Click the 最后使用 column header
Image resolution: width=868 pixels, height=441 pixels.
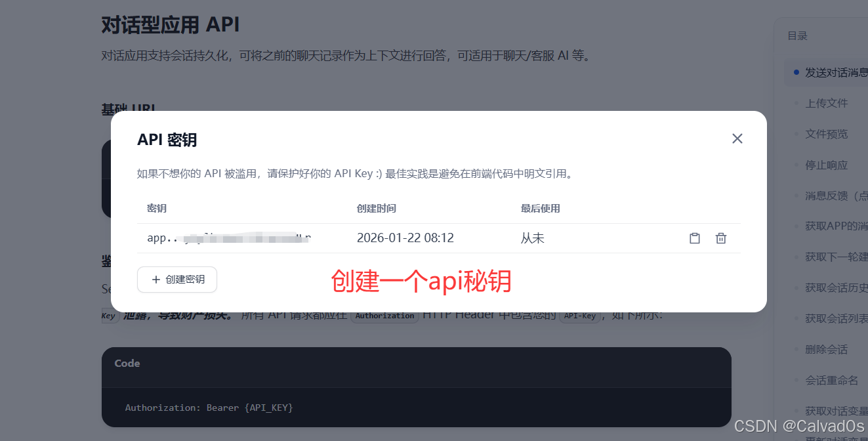pos(541,209)
